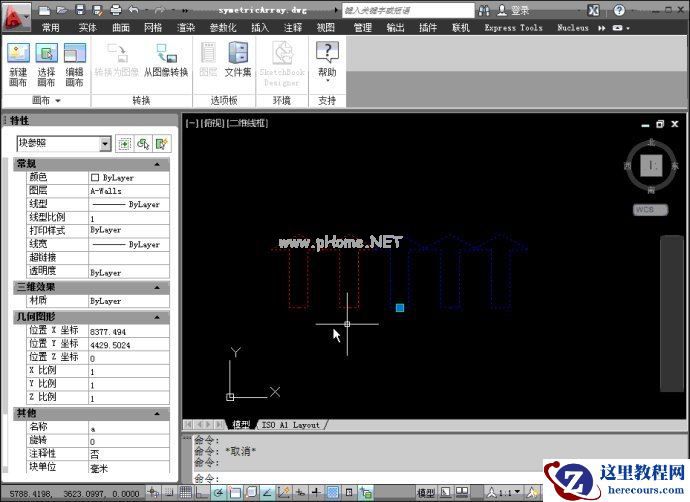Open the WCS coordinate system dropdown
The image size is (690, 502).
(x=650, y=209)
